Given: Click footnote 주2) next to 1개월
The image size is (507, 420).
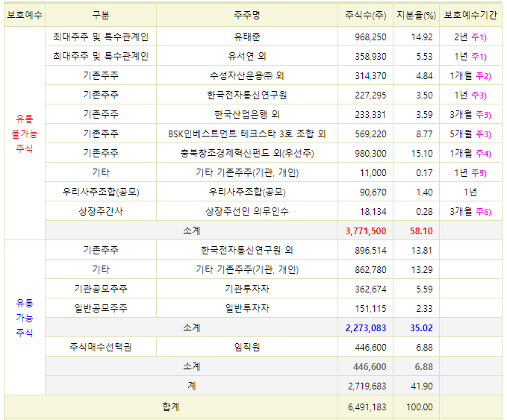Looking at the screenshot, I should [484, 76].
